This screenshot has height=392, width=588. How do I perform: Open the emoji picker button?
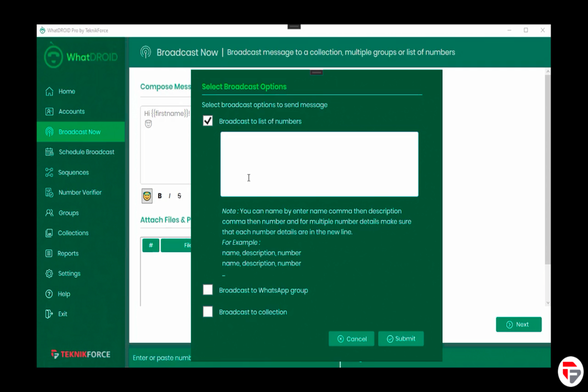coord(147,196)
